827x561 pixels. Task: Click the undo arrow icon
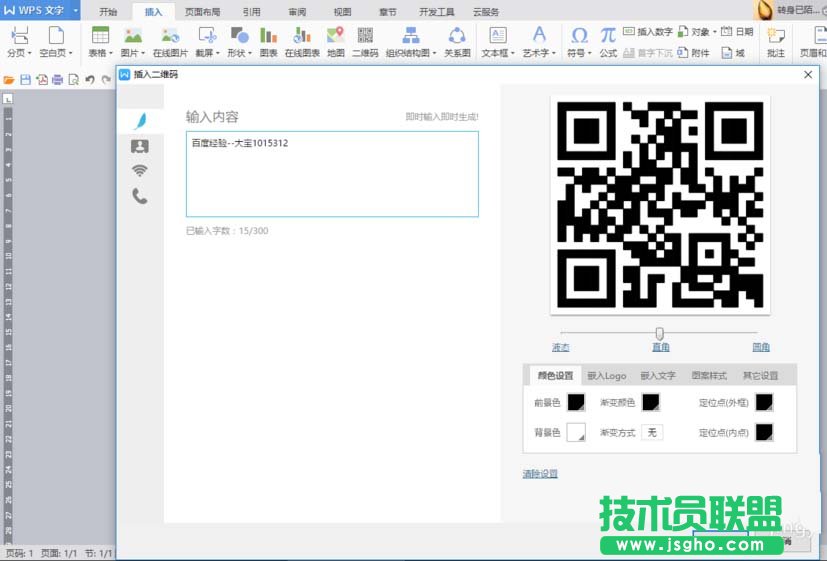[x=90, y=80]
